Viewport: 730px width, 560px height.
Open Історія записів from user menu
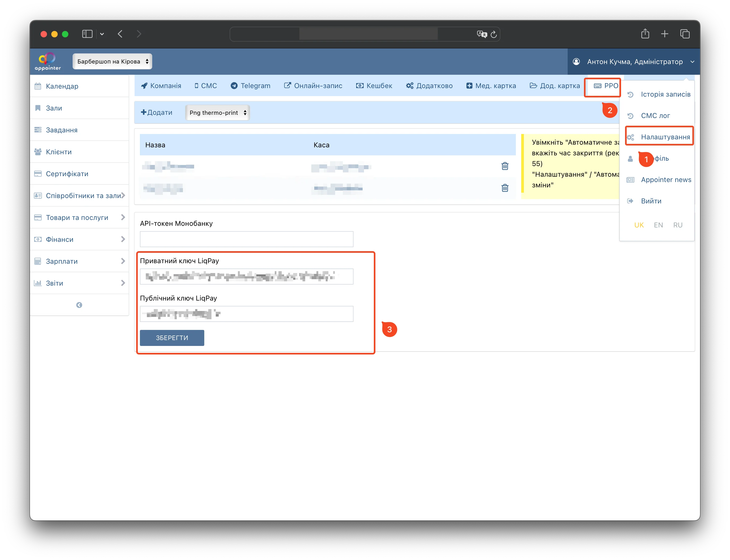[x=659, y=94]
